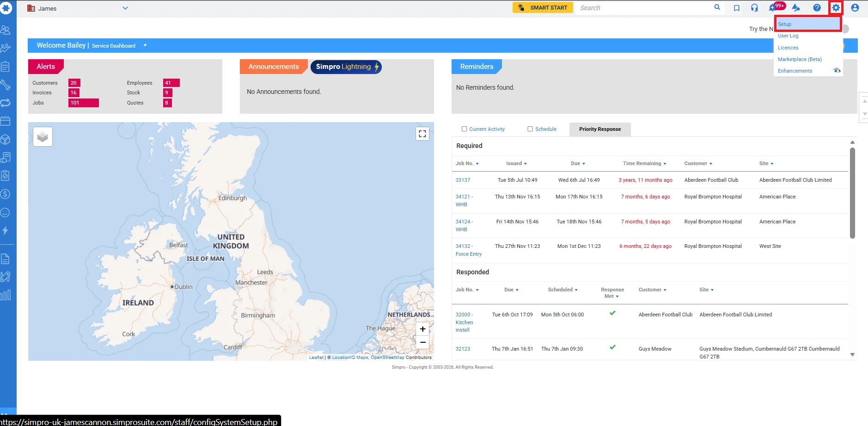Sort Required table by Issued
The image size is (868, 426).
pos(516,163)
